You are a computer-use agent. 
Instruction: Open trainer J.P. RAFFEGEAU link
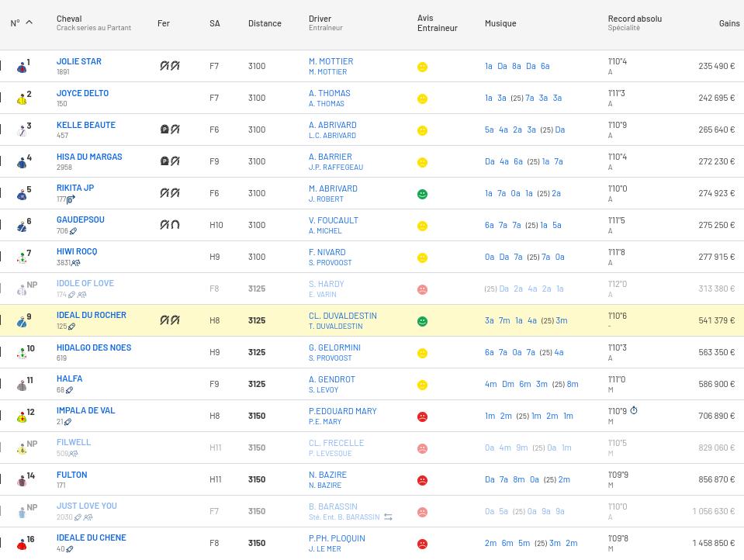pyautogui.click(x=336, y=167)
